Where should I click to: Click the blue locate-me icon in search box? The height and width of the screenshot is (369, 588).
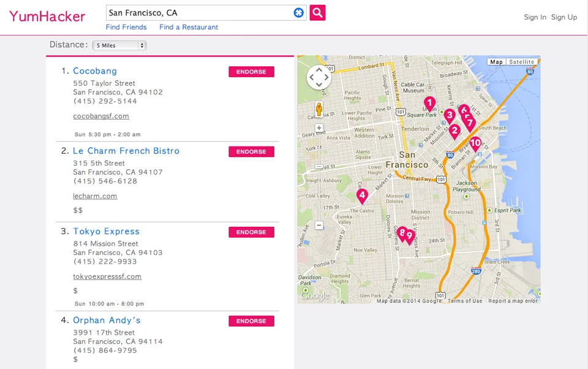coord(298,13)
